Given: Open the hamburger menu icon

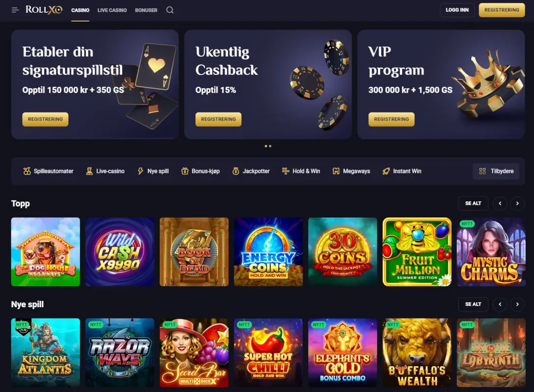Looking at the screenshot, I should [x=15, y=10].
